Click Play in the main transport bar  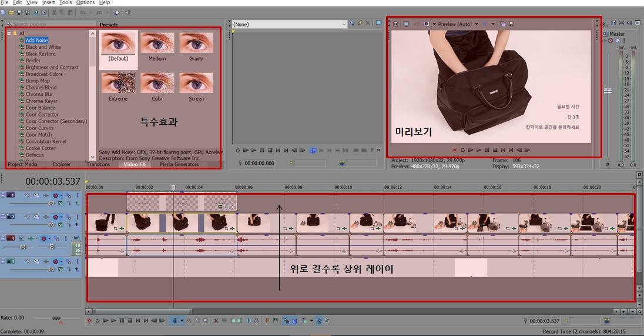(x=113, y=321)
